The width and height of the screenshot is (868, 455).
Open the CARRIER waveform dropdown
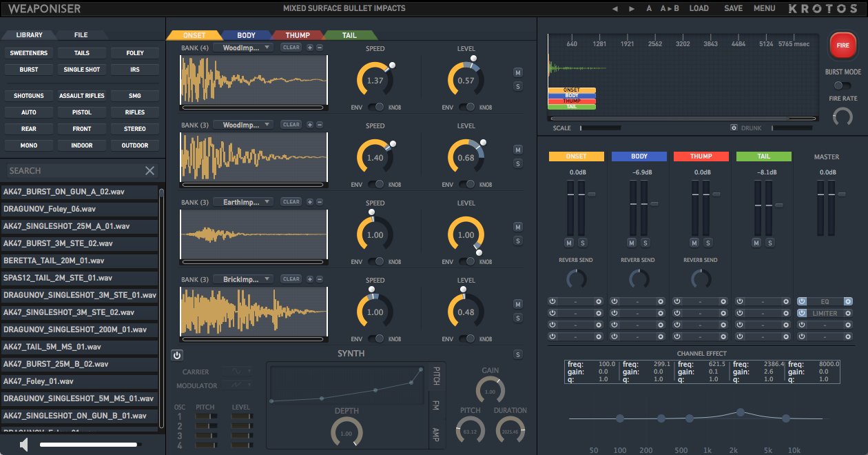tap(238, 372)
